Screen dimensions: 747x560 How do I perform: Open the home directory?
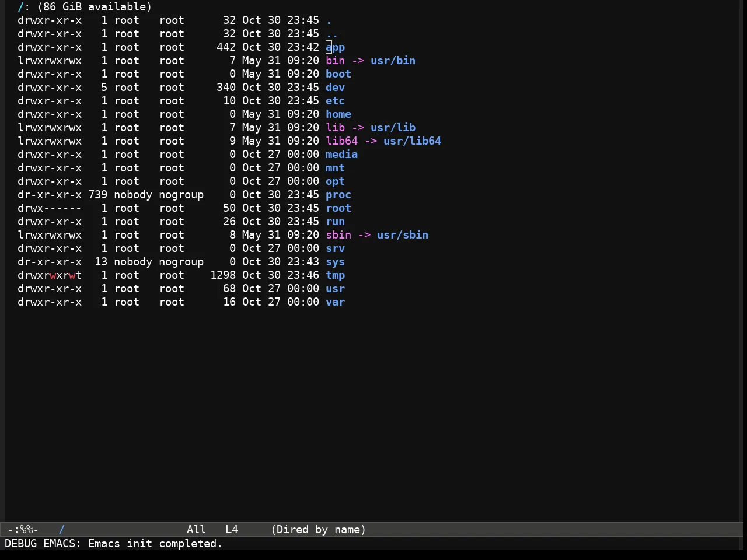click(x=338, y=114)
